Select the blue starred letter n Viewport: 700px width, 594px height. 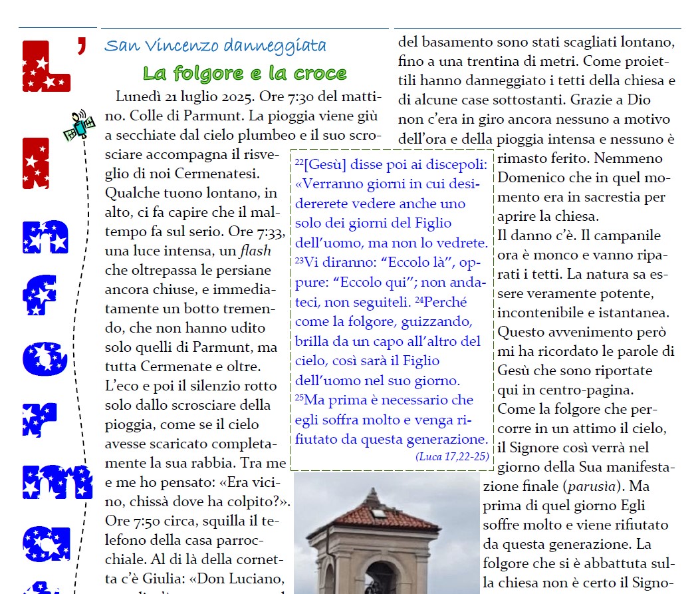click(45, 236)
